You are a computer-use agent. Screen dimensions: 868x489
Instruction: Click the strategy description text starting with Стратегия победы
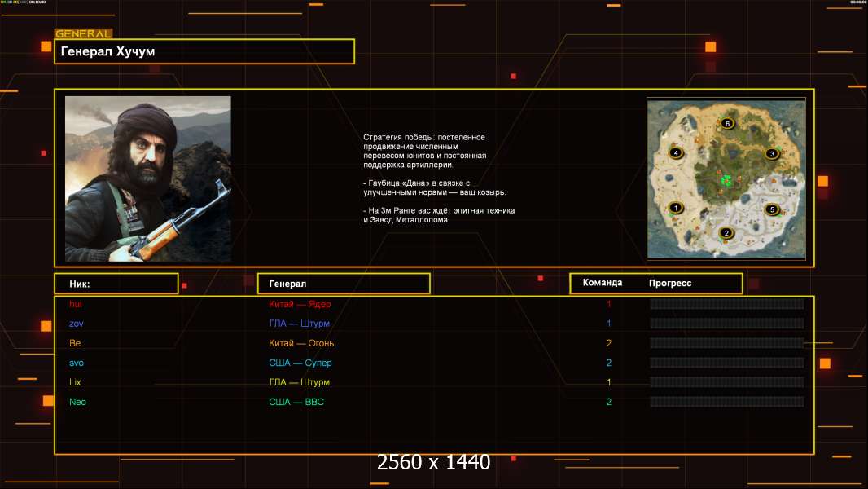click(x=438, y=178)
